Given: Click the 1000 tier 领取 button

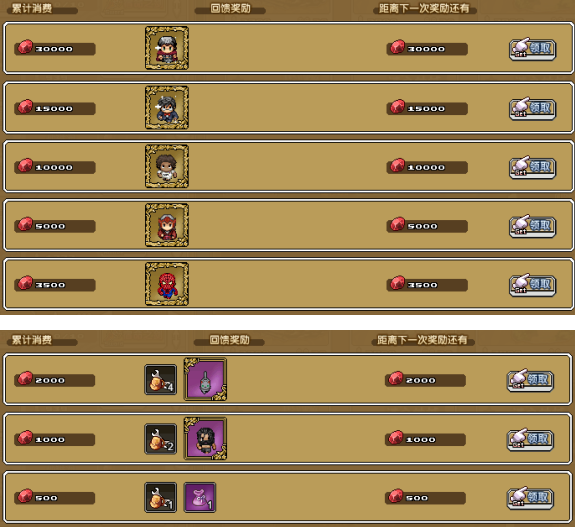Looking at the screenshot, I should [530, 439].
